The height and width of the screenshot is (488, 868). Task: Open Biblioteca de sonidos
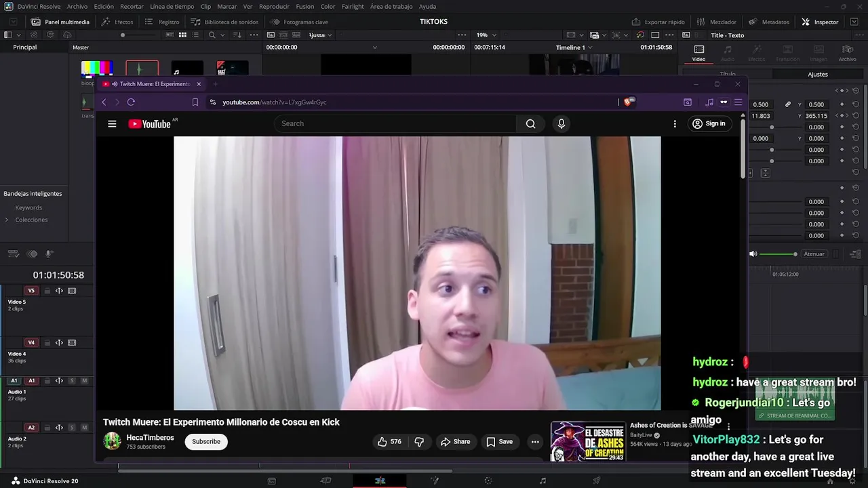coord(224,22)
